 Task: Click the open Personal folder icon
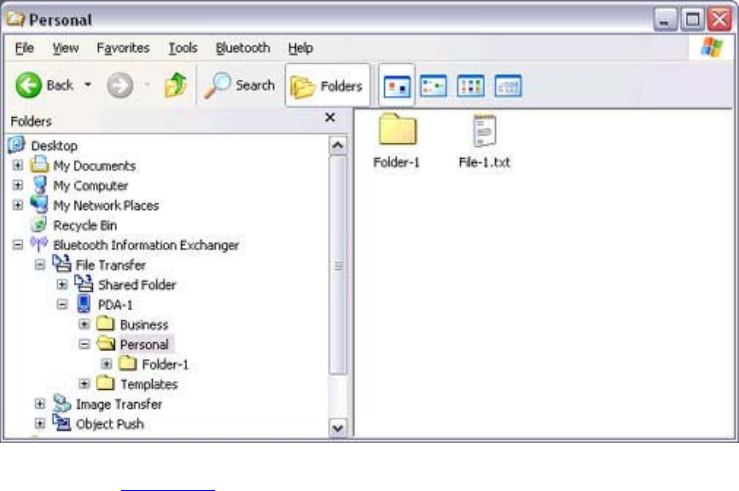click(106, 344)
